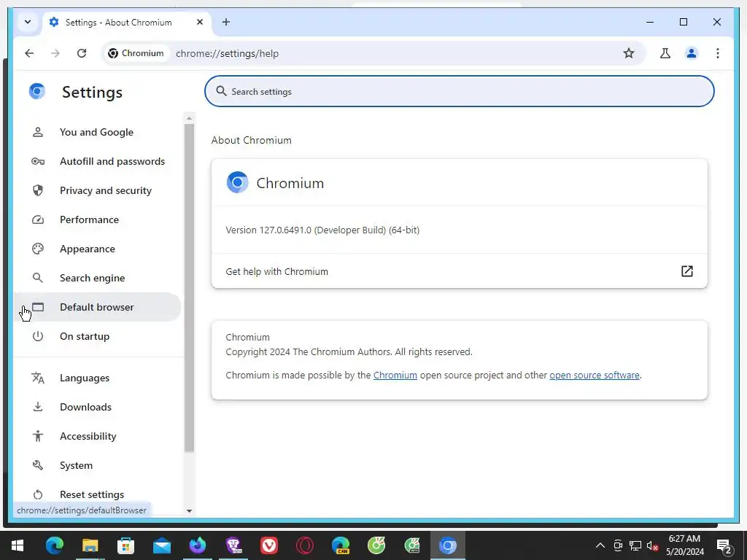Click the muted volume tray icon
This screenshot has height=560, width=747.
tap(652, 545)
